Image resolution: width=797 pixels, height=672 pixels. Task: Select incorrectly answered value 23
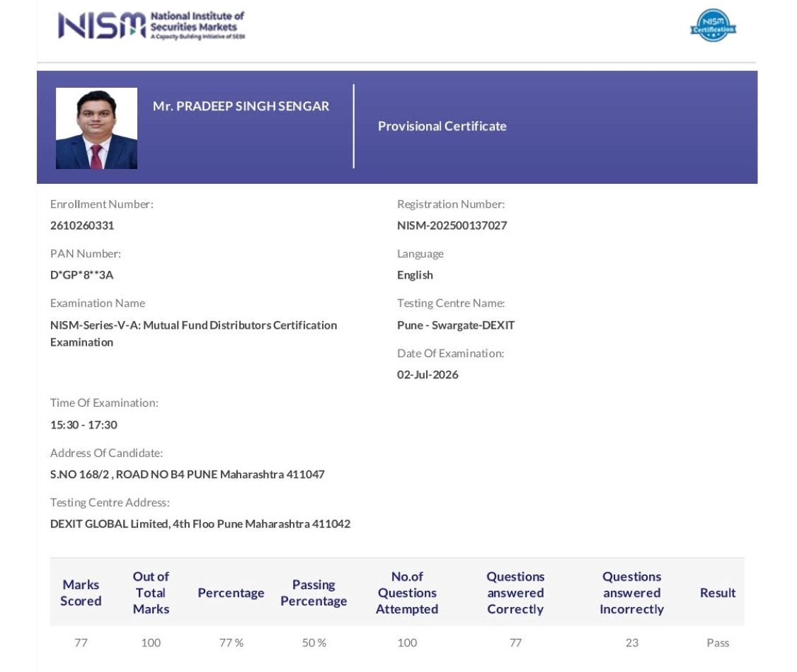coord(632,642)
